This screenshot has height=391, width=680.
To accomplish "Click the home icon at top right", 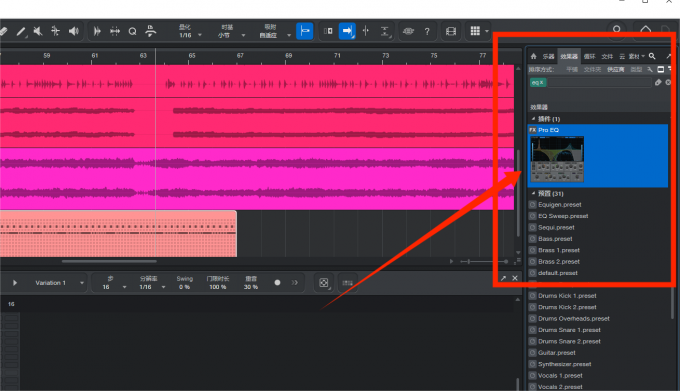I will coord(645,29).
